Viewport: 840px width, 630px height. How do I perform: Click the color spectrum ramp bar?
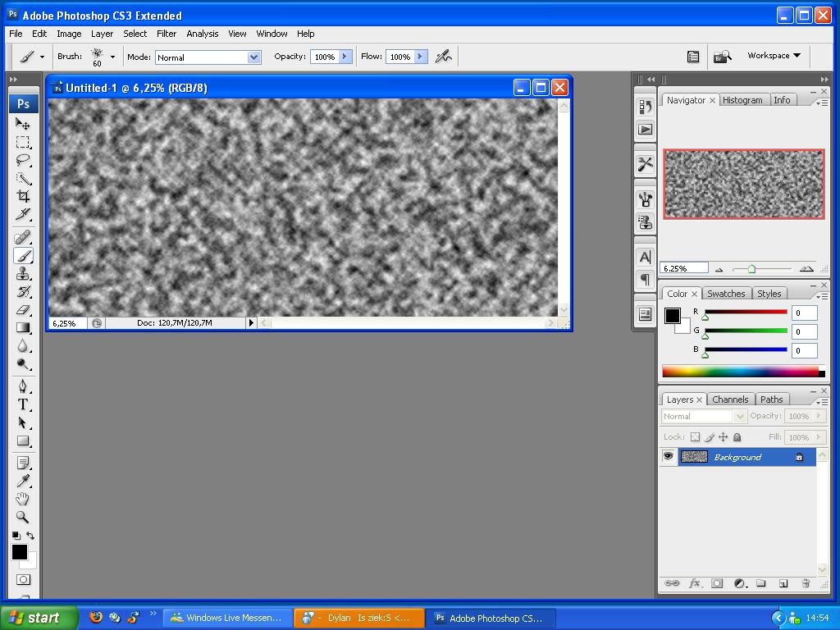click(x=740, y=372)
